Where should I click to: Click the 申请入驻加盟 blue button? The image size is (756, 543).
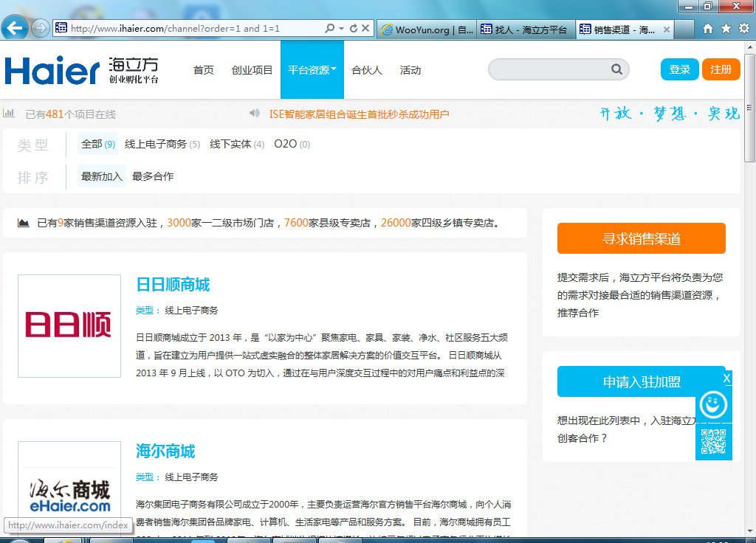642,381
